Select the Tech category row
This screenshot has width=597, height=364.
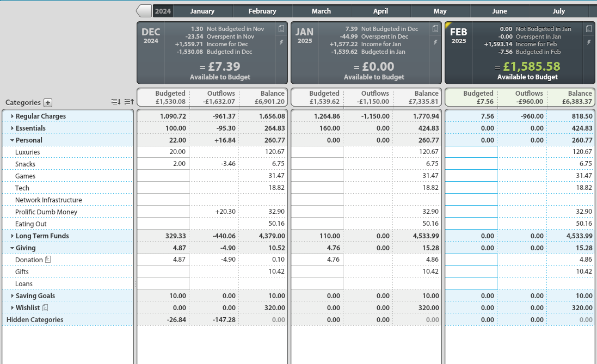68,188
